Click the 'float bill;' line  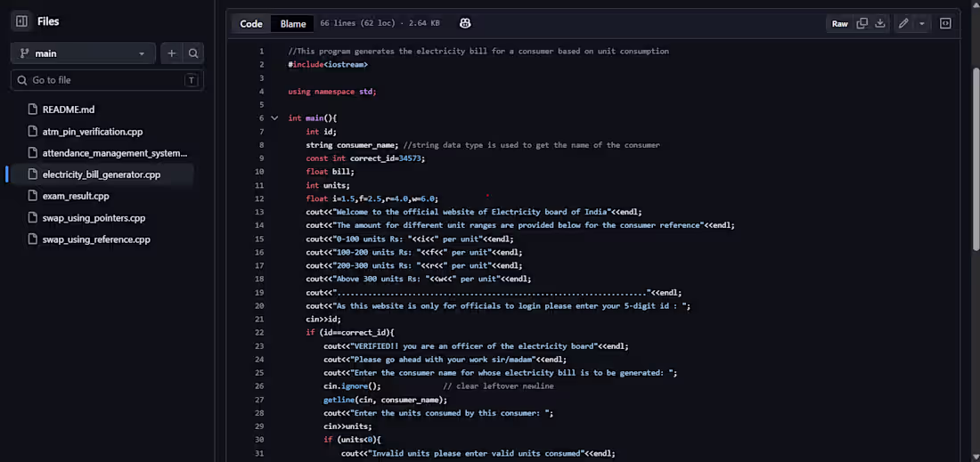pyautogui.click(x=330, y=172)
